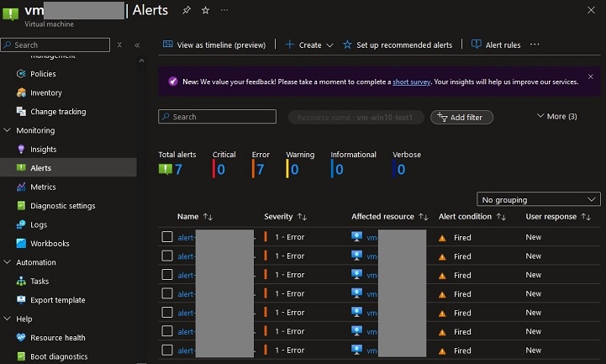
Task: Select the seventh alert row checkbox
Action: click(167, 350)
